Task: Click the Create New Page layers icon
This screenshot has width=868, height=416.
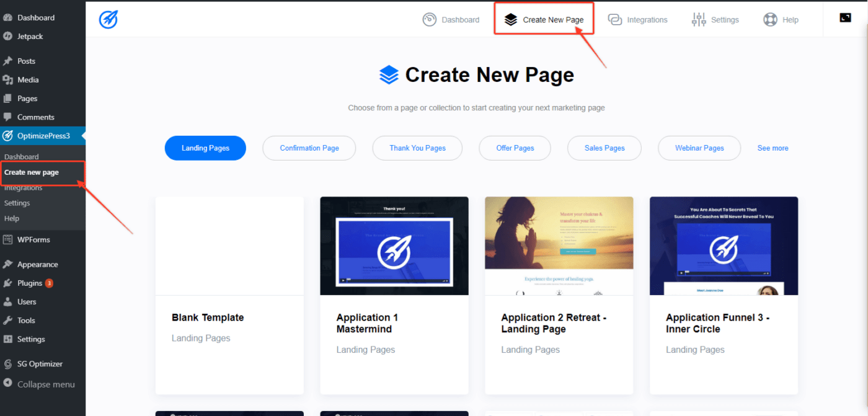Action: pos(510,20)
